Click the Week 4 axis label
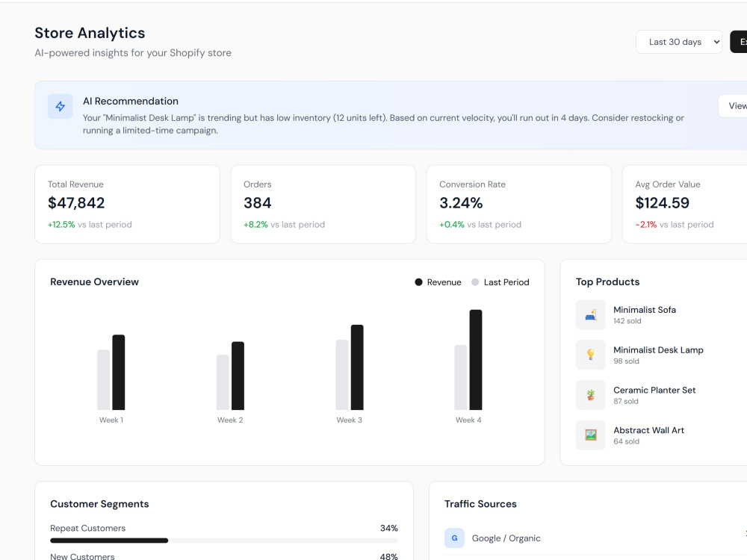Image resolution: width=747 pixels, height=560 pixels. [468, 420]
